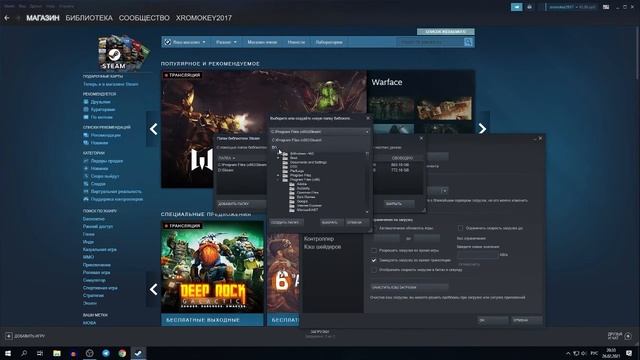Viewport: 640px width, 360px height.
Task: Select the D:\Steam library folder row
Action: [x=241, y=170]
